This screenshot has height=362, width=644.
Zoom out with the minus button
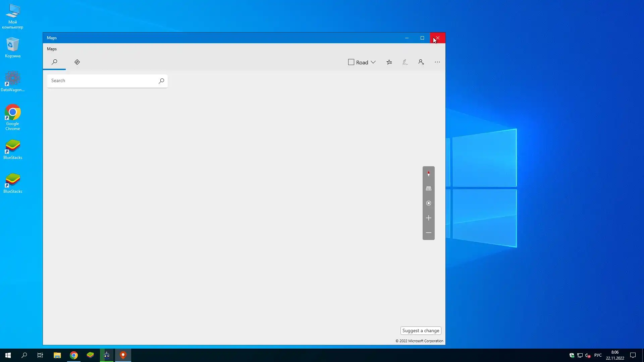tap(429, 233)
